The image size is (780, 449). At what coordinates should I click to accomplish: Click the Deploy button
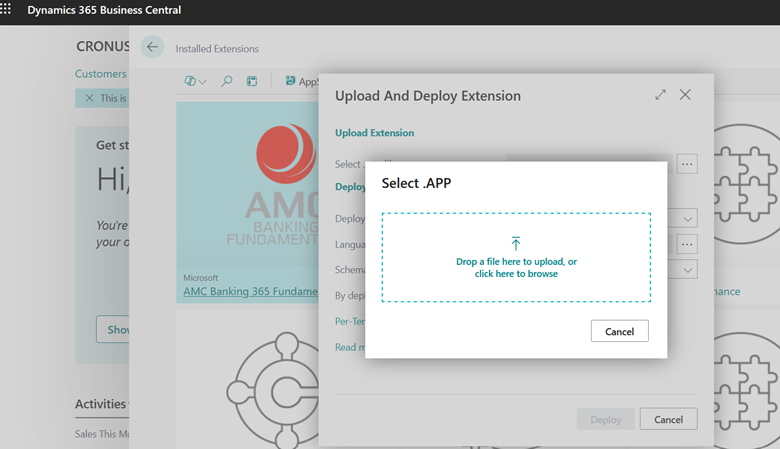click(x=605, y=420)
